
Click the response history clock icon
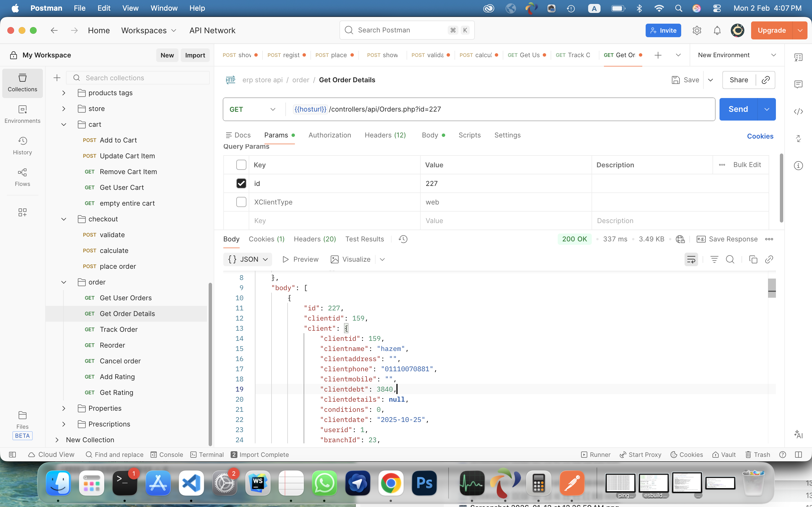click(x=403, y=239)
